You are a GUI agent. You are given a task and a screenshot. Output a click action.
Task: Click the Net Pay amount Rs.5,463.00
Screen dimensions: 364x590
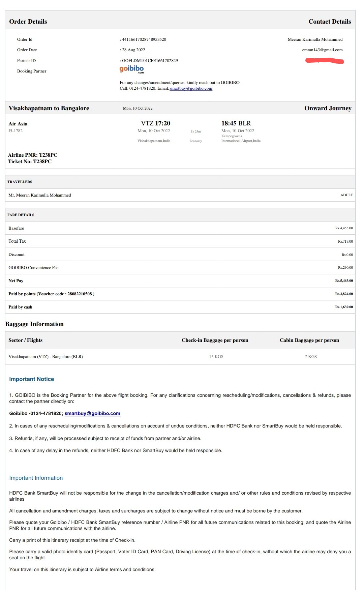coord(344,281)
